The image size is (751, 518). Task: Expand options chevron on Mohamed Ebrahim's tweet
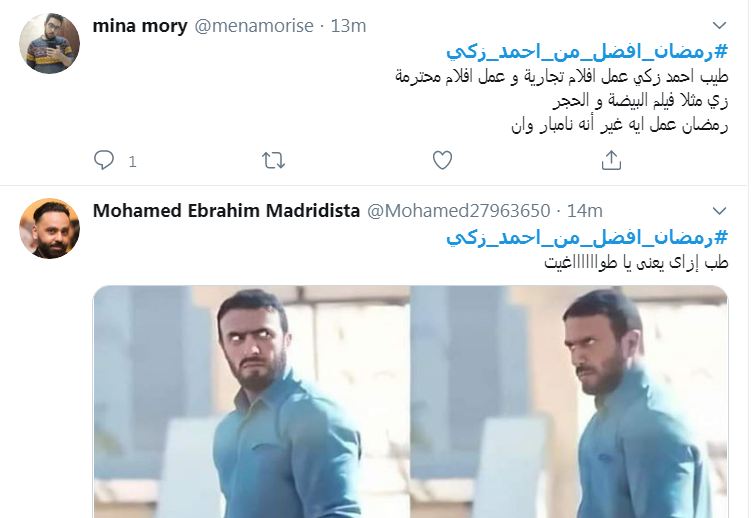(x=719, y=211)
